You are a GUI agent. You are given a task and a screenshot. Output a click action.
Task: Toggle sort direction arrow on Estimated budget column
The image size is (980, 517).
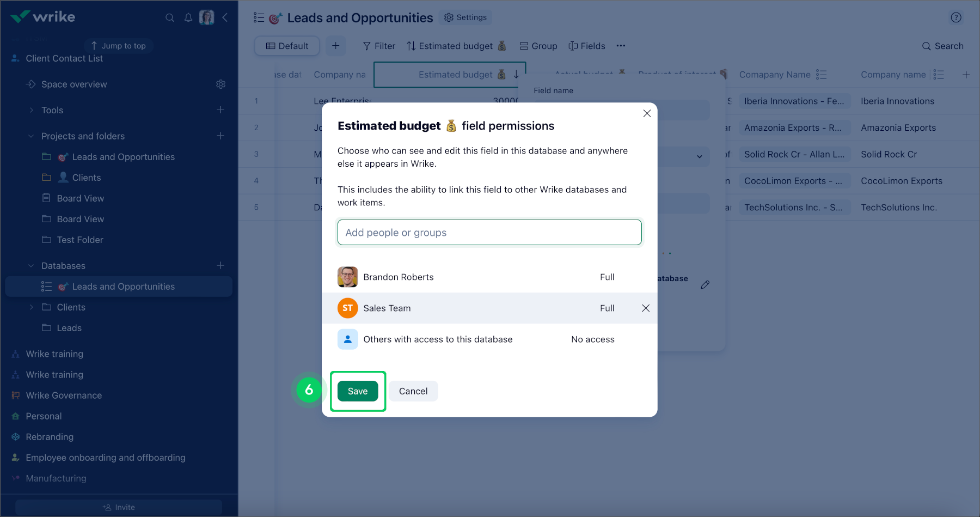[516, 75]
